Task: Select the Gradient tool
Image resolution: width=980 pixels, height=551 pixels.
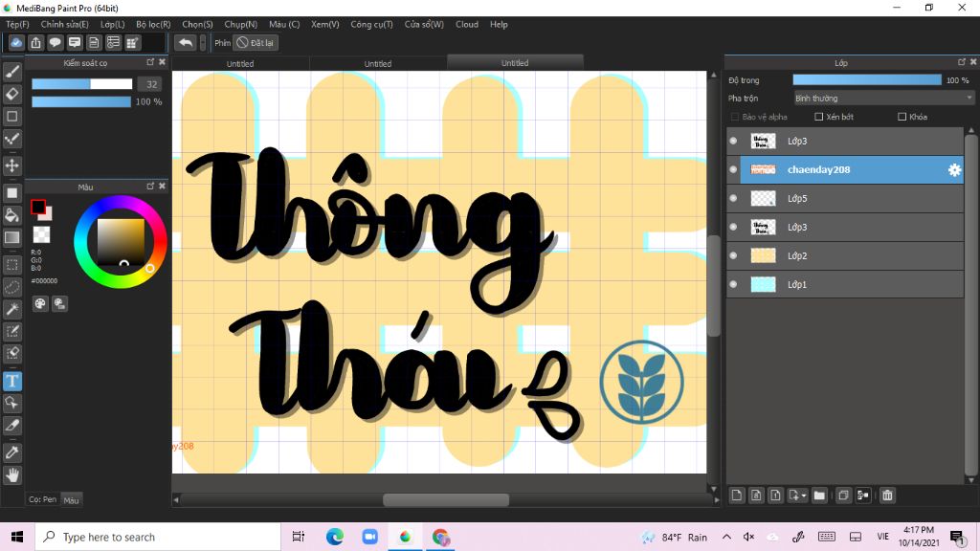Action: tap(11, 237)
